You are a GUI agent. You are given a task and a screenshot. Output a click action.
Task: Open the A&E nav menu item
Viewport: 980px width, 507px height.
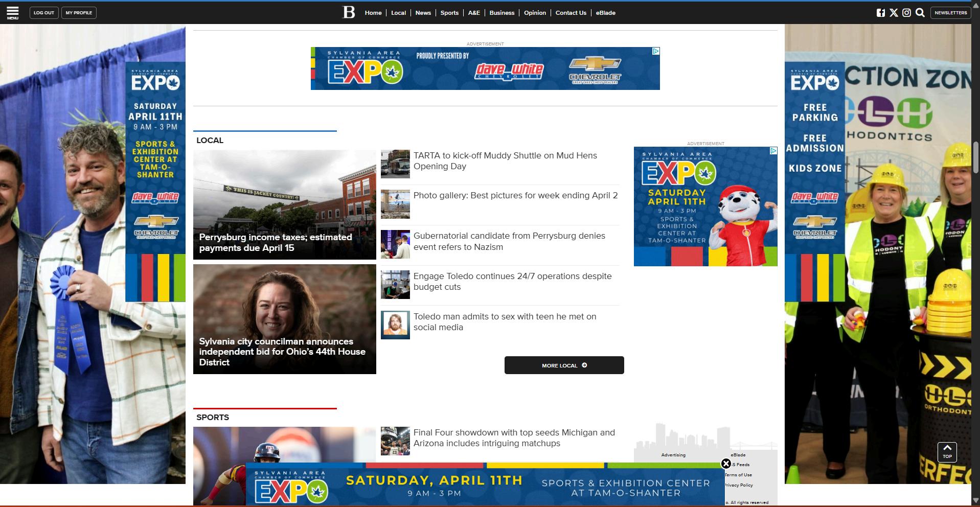[x=474, y=13]
